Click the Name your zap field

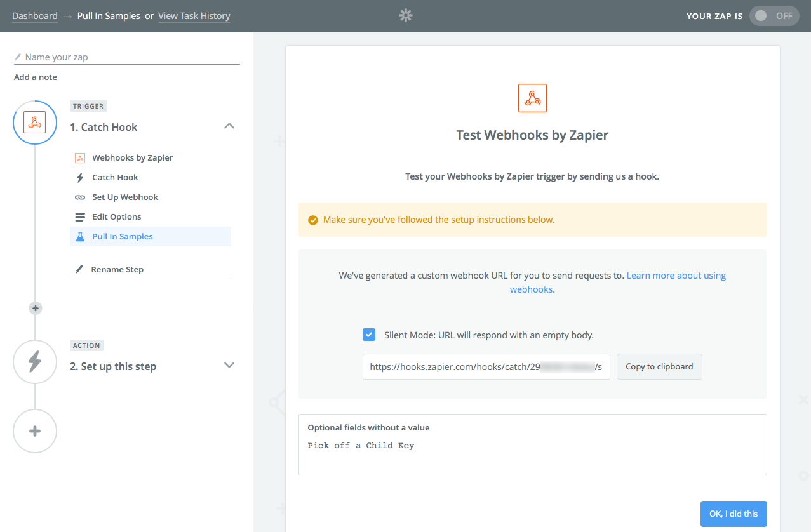(127, 57)
